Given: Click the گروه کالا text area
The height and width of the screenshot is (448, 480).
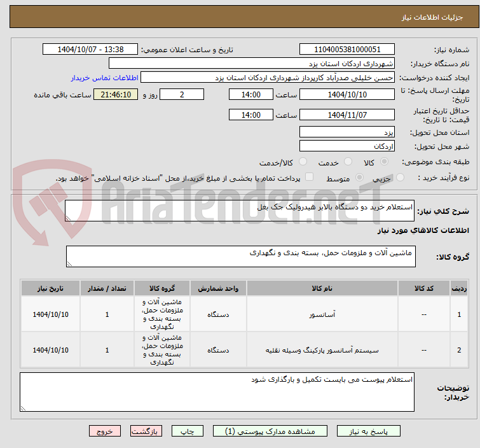Looking at the screenshot, I should [240, 256].
